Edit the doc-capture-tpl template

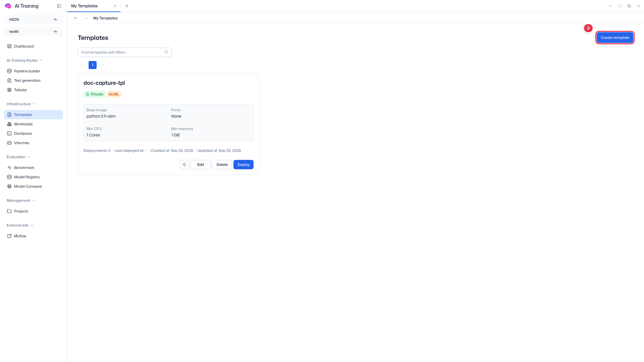tap(201, 165)
